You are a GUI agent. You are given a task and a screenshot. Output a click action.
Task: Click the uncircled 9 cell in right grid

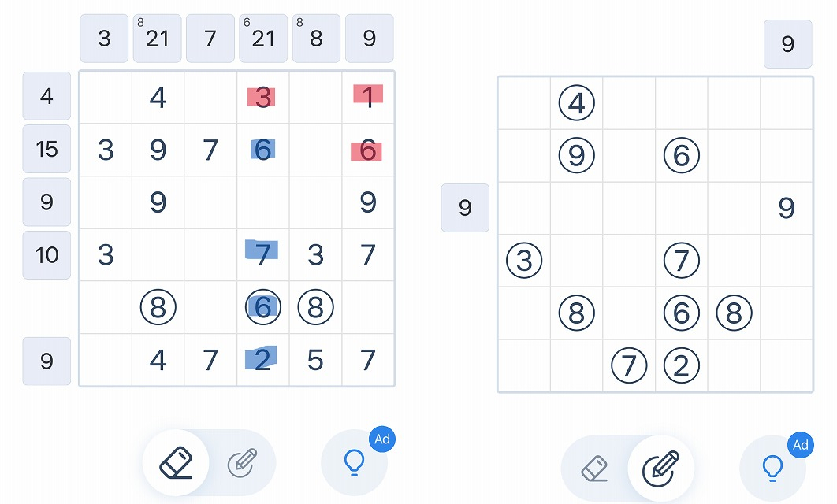(787, 208)
